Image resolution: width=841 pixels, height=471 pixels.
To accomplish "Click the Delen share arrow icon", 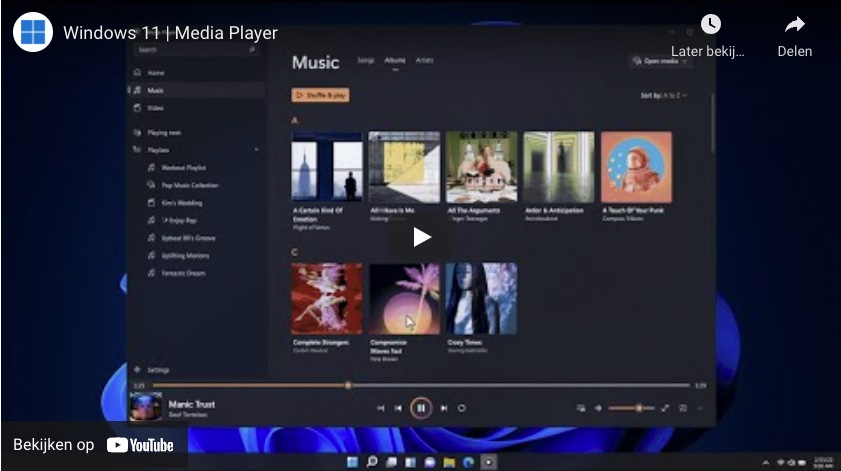I will 795,25.
